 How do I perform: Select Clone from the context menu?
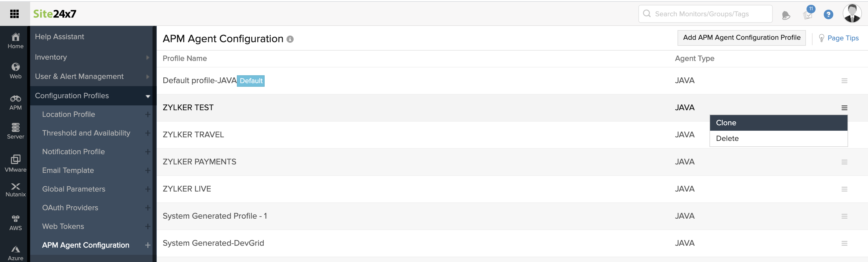pyautogui.click(x=778, y=123)
